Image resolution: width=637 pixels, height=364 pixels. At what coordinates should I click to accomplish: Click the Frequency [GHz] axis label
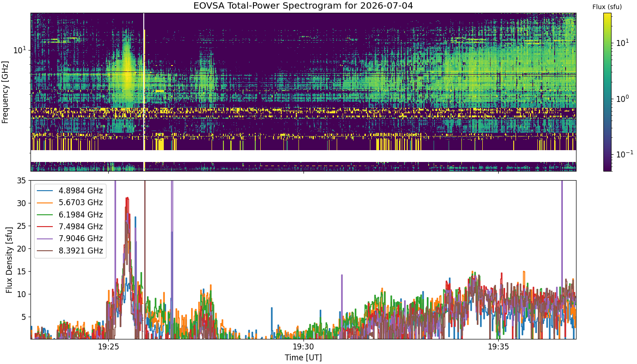(x=5, y=92)
